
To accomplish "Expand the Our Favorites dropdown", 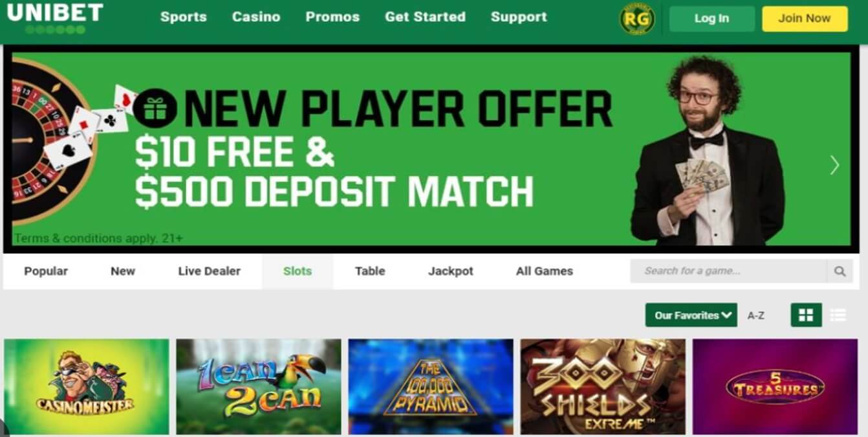I will [691, 315].
